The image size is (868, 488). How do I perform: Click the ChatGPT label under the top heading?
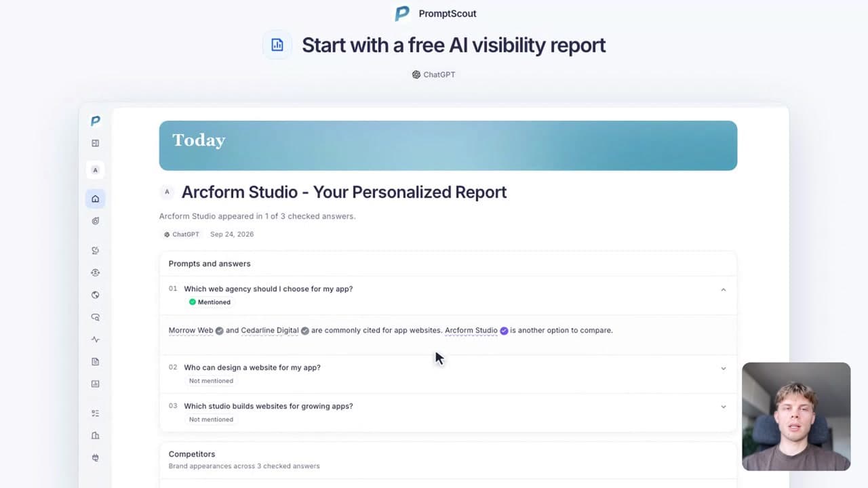pyautogui.click(x=434, y=75)
